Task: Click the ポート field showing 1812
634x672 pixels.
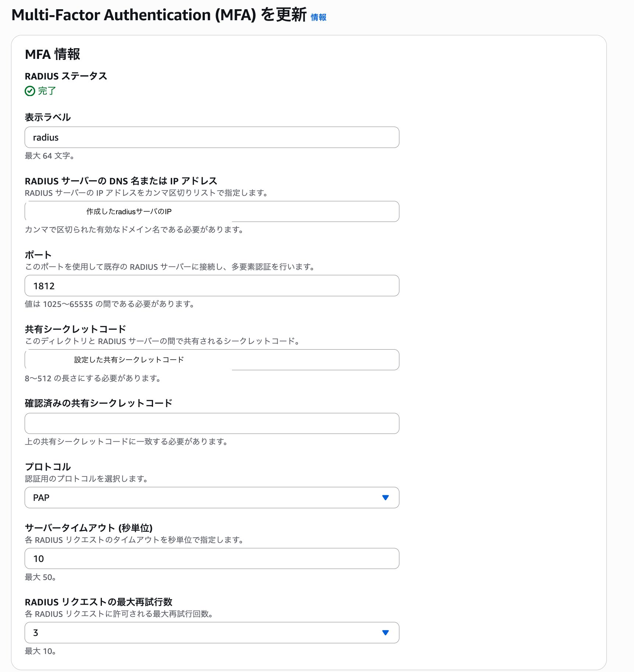Action: pyautogui.click(x=211, y=286)
